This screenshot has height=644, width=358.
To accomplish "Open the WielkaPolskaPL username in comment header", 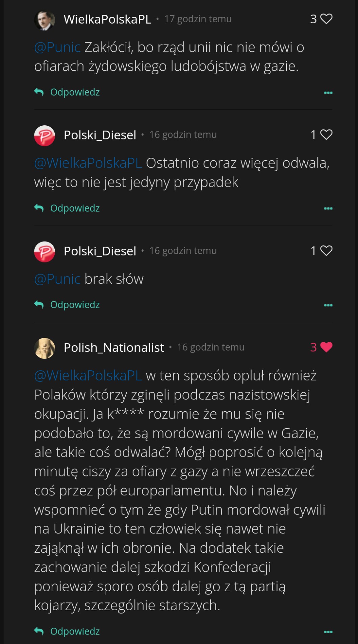I will 107,19.
